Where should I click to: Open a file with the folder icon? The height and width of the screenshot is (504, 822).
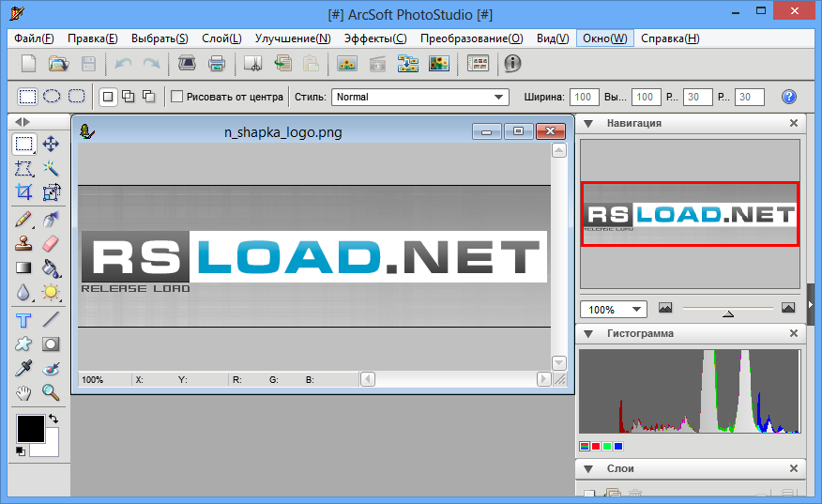click(59, 64)
